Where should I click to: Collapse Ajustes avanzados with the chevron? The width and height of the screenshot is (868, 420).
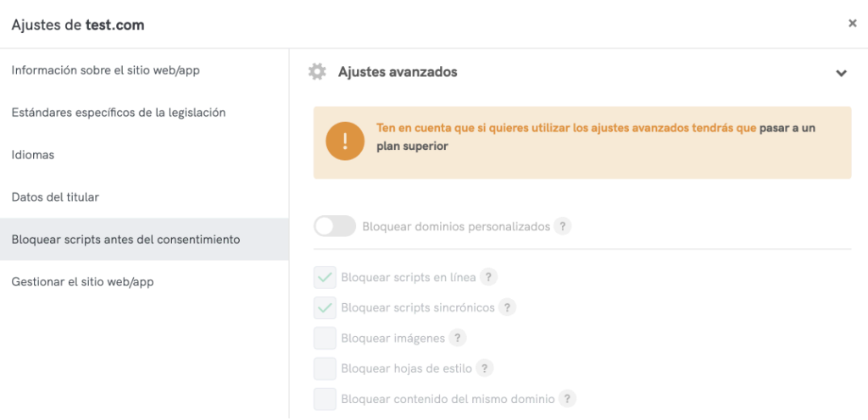(841, 73)
